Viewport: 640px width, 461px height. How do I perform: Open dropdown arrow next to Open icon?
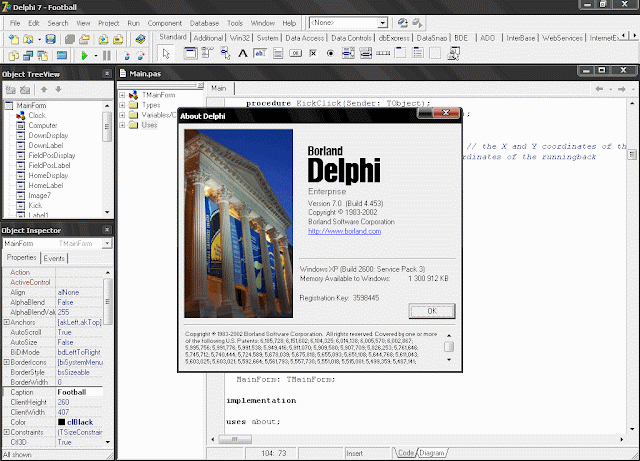[40, 40]
